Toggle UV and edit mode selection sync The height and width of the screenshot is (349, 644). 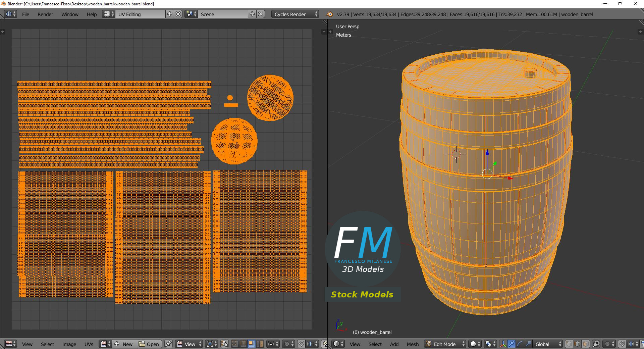point(224,344)
